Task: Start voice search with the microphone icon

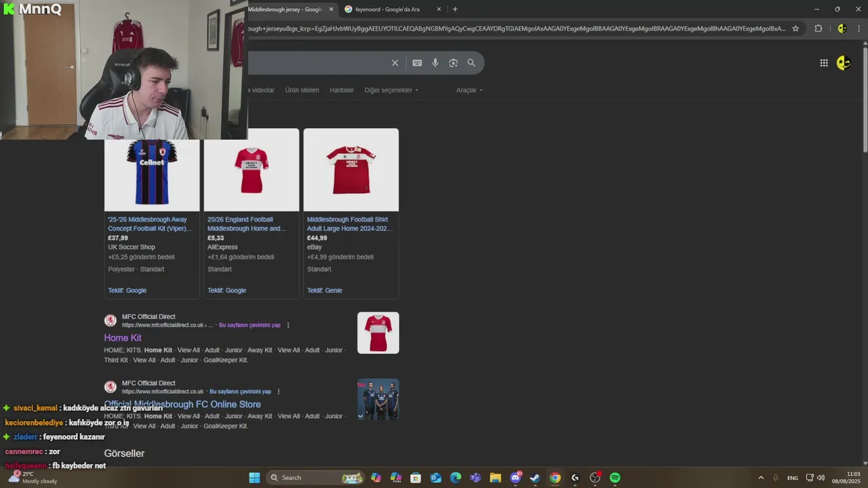Action: pos(435,63)
